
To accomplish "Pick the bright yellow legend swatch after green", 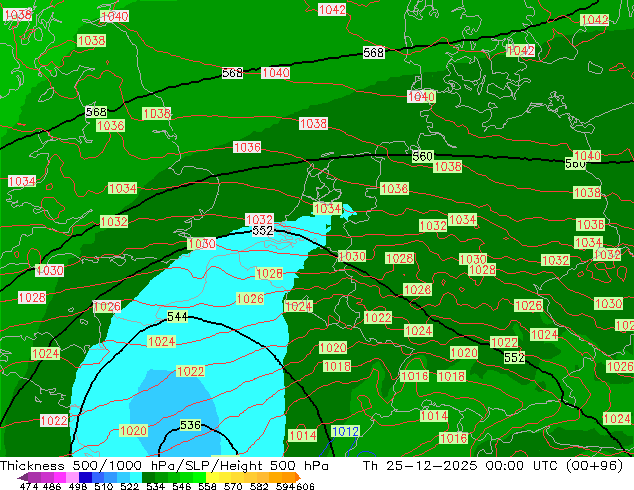I will [x=212, y=477].
